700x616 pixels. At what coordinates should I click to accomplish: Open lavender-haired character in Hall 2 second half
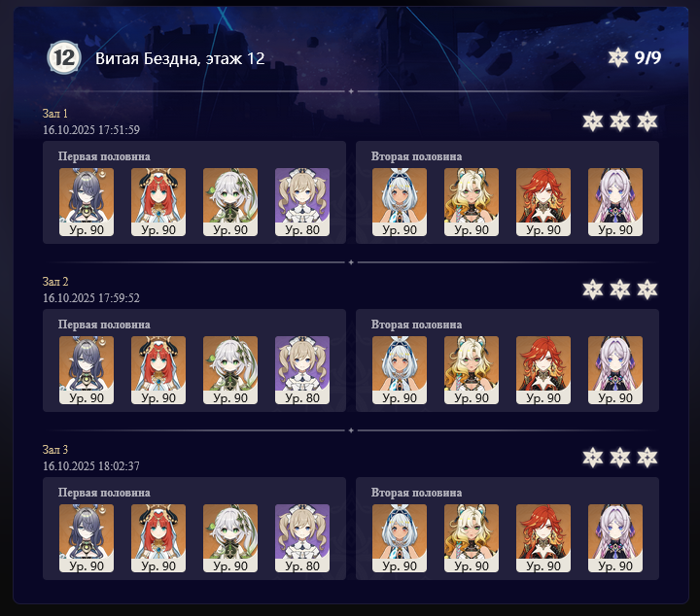pyautogui.click(x=615, y=370)
